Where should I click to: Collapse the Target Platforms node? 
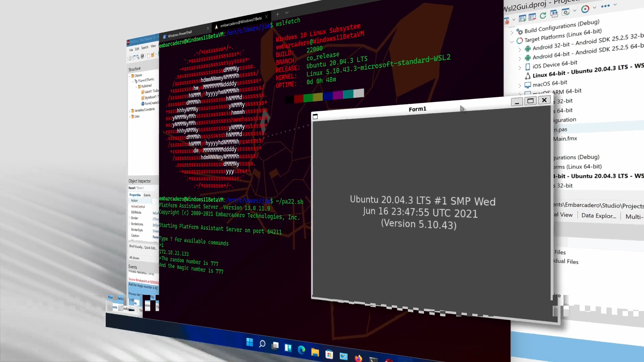[512, 42]
